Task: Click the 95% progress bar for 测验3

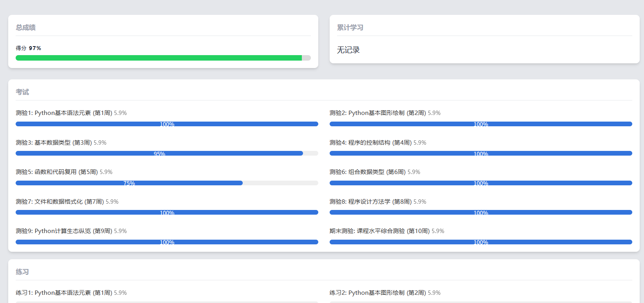Action: pyautogui.click(x=159, y=153)
